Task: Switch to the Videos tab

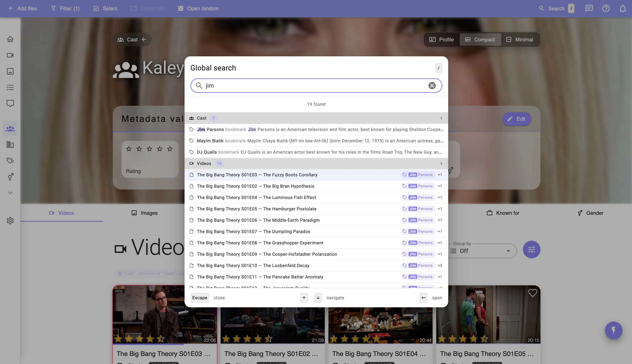Action: pos(62,213)
